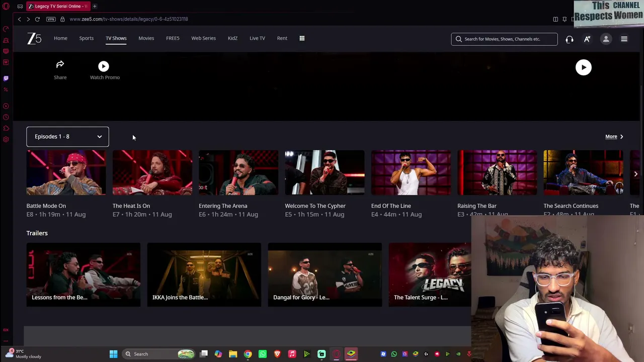Click the Share icon
644x362 pixels.
pos(60,64)
